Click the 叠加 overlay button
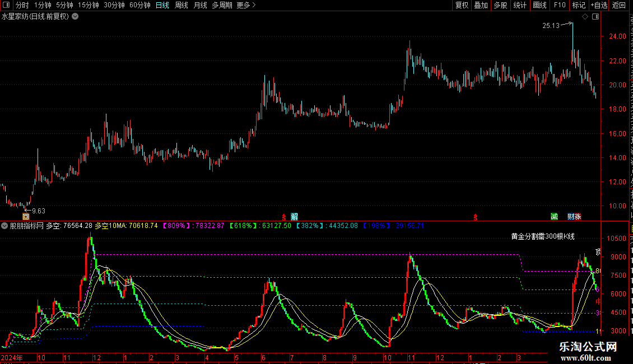Screen dimensions: 633x364 481,5
